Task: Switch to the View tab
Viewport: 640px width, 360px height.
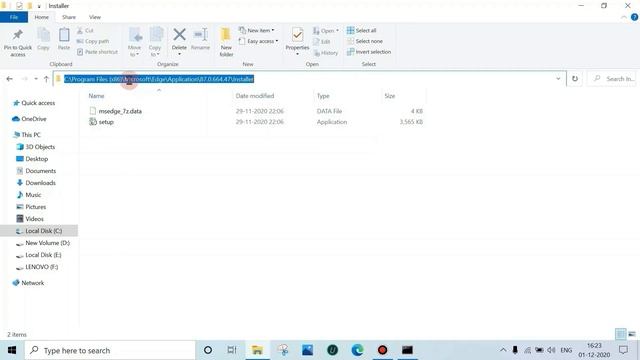Action: 95,17
